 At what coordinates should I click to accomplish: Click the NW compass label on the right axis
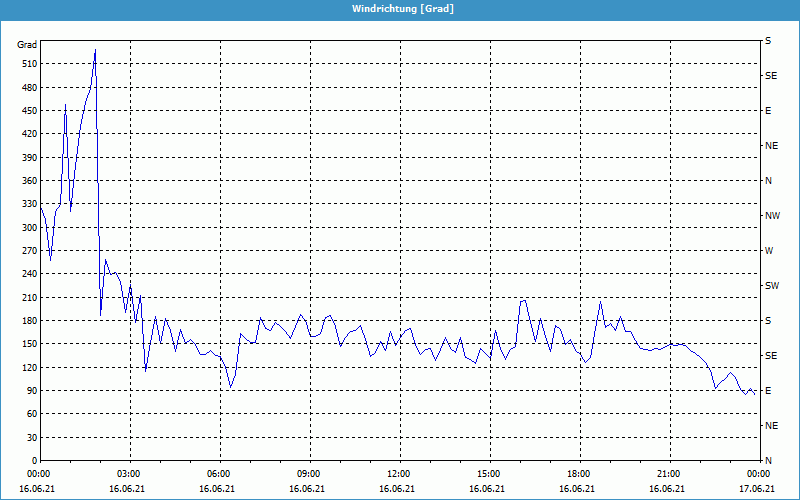pos(772,216)
